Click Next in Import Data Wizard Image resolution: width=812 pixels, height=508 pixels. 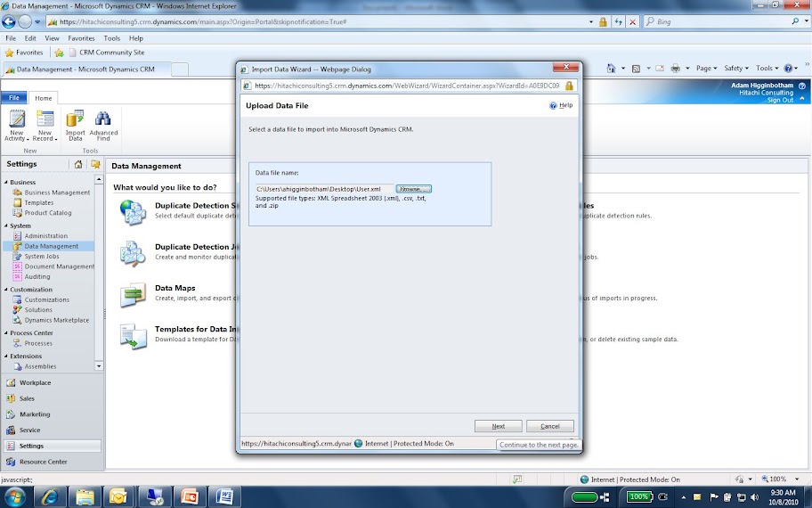[x=499, y=426]
